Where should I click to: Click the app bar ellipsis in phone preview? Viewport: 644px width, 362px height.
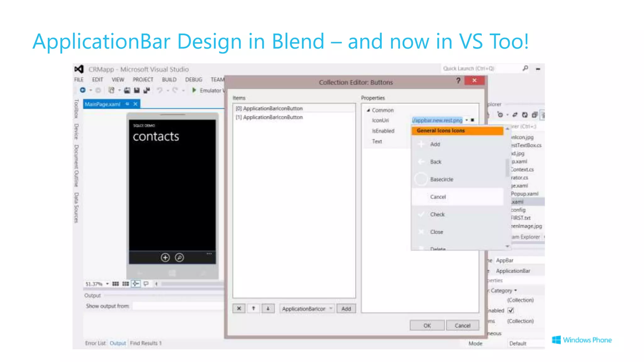(x=209, y=254)
